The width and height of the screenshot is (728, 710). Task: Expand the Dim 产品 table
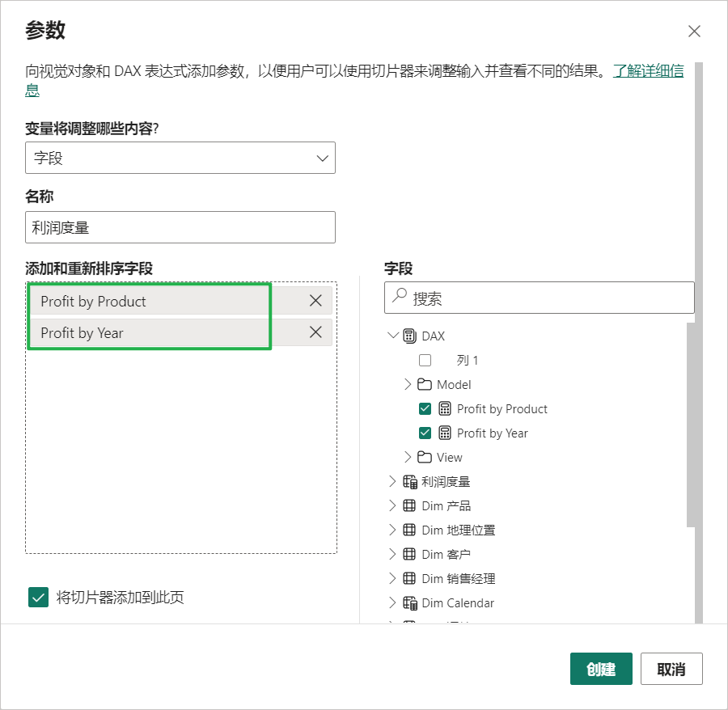click(392, 505)
